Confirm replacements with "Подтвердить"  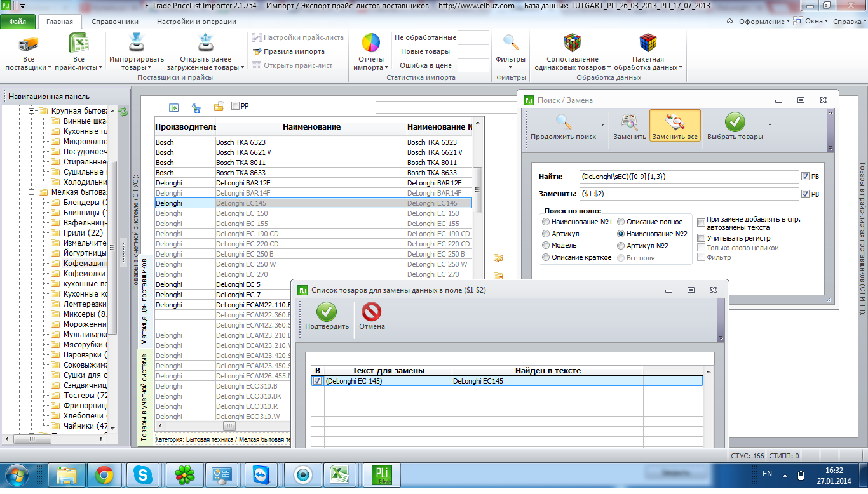[x=327, y=317]
